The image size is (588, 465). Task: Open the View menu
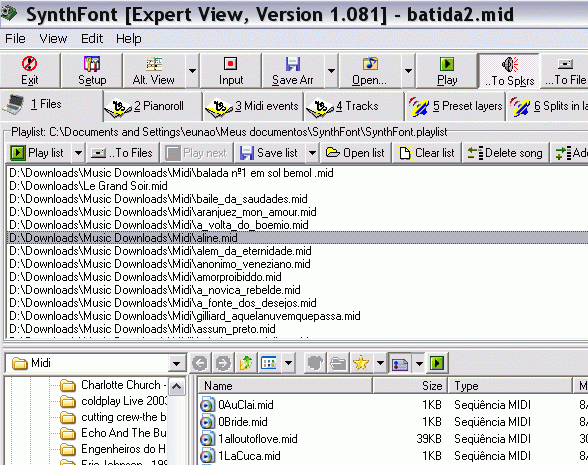tap(53, 39)
